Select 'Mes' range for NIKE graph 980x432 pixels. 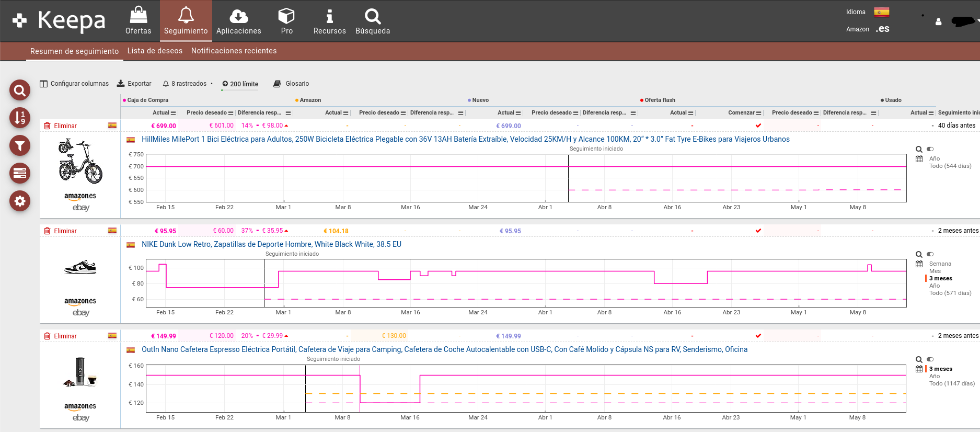(x=935, y=271)
